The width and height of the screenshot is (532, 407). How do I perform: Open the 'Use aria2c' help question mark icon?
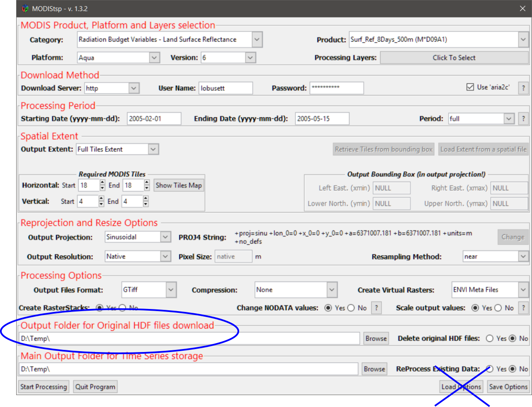523,88
